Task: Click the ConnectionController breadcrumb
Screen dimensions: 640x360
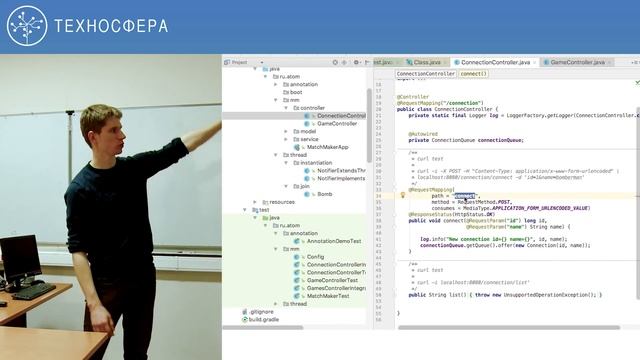Action: pyautogui.click(x=426, y=74)
